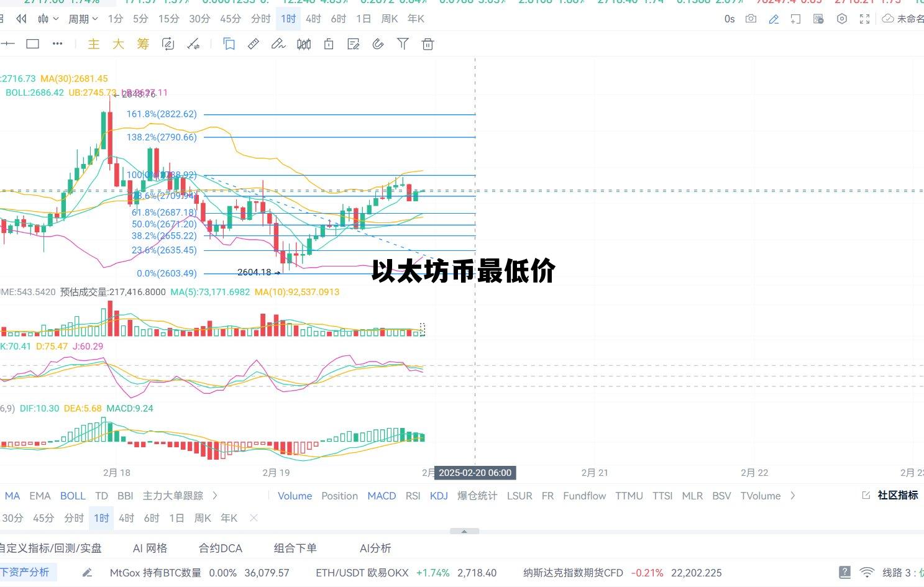This screenshot has height=587, width=924.
Task: Toggle the RSI indicator
Action: [413, 496]
